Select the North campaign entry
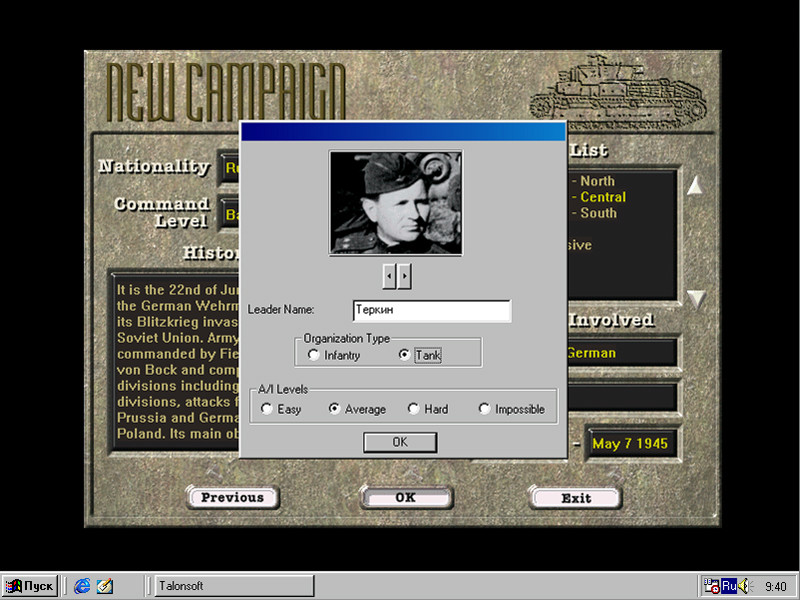This screenshot has width=800, height=600. 593,181
